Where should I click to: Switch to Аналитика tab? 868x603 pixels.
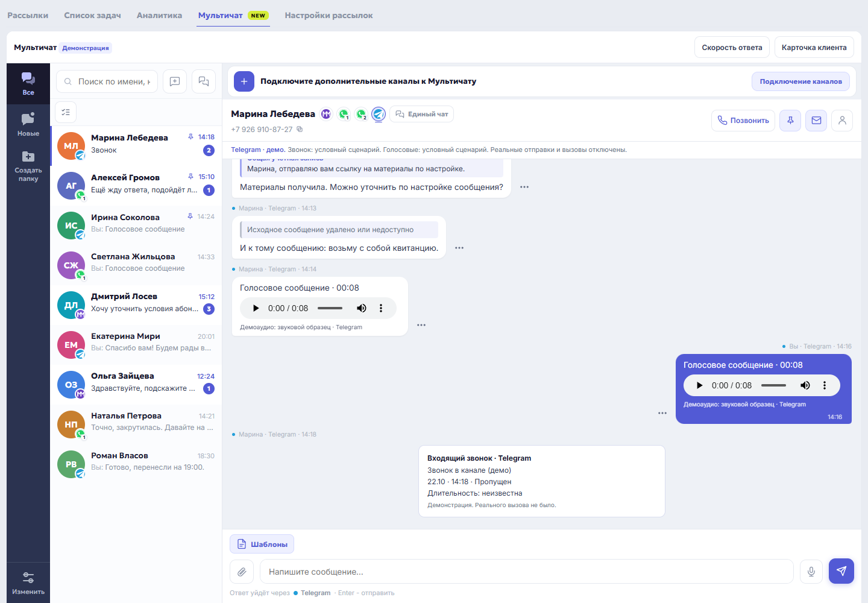[159, 16]
